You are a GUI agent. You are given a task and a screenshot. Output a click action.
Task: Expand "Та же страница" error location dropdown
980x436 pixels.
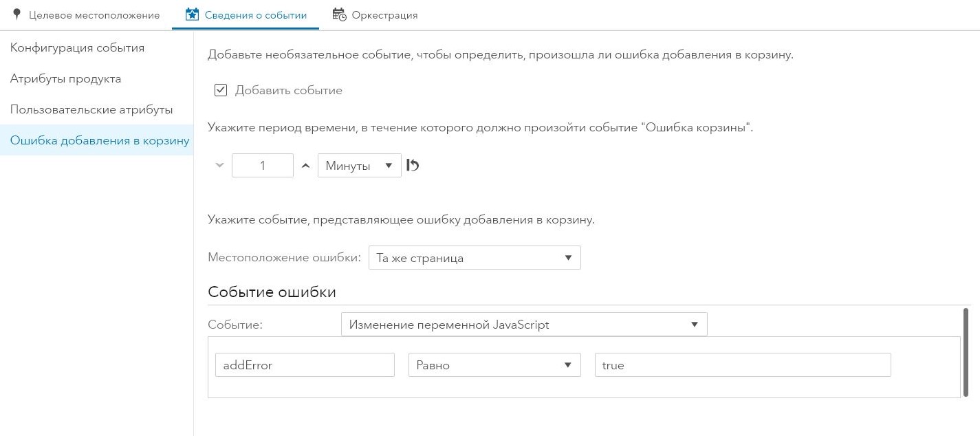coord(475,258)
